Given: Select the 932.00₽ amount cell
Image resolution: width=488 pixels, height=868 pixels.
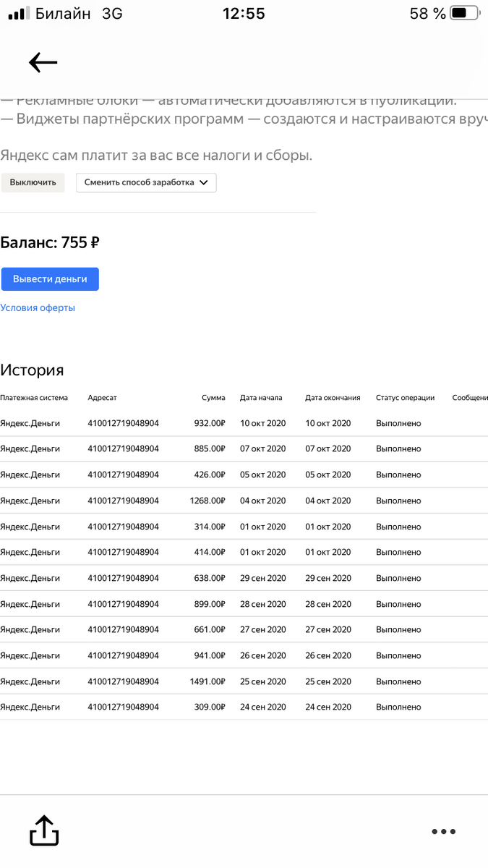Looking at the screenshot, I should 210,423.
